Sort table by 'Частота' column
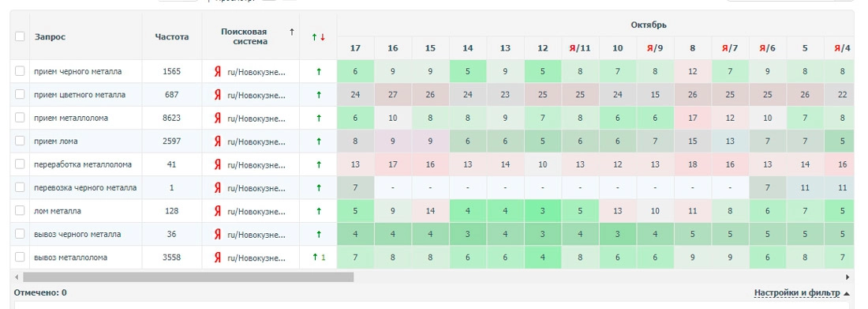Screen dimensions: 868x309 tap(171, 37)
